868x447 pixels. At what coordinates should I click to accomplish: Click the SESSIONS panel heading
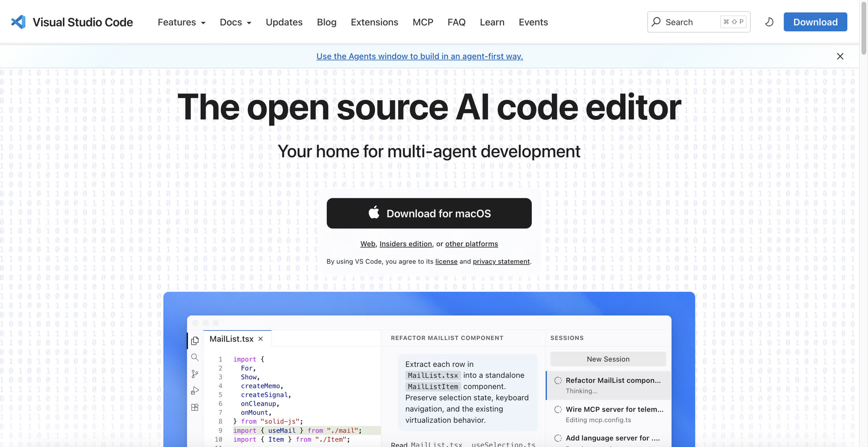(567, 338)
